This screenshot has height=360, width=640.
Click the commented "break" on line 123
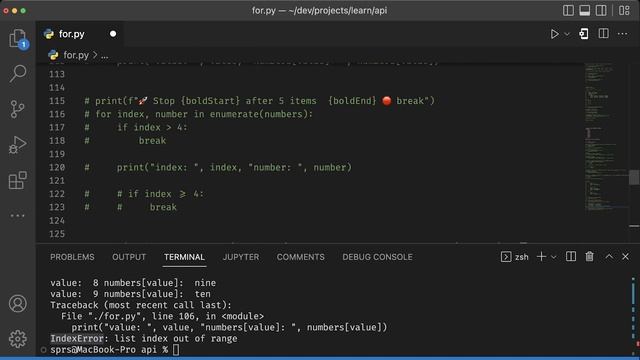pos(163,207)
